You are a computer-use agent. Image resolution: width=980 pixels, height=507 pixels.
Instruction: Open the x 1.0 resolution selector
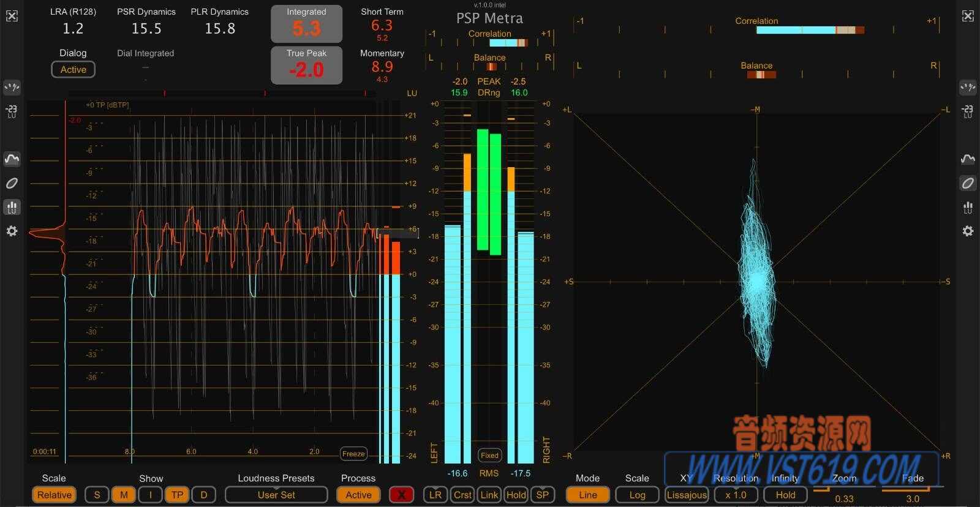[x=736, y=495]
